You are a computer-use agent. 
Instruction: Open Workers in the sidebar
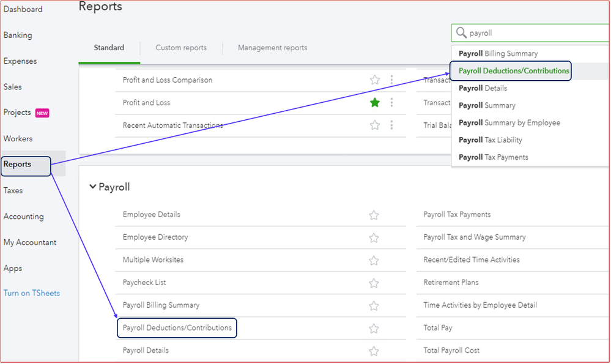click(x=18, y=138)
